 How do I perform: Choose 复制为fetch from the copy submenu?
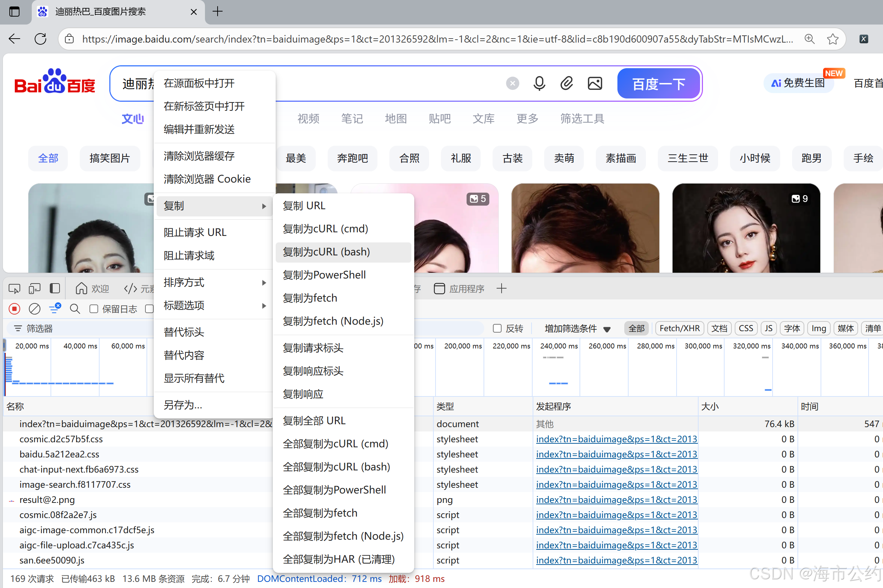[x=310, y=298]
